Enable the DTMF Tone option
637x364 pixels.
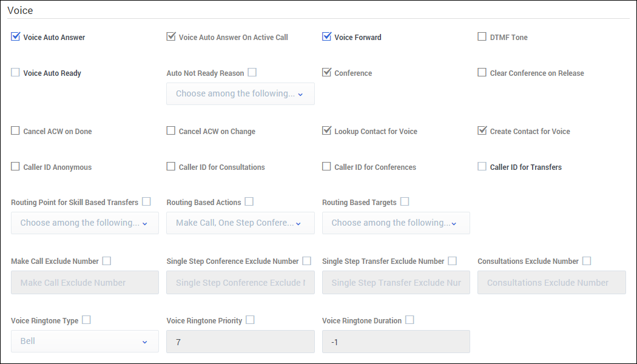[482, 37]
